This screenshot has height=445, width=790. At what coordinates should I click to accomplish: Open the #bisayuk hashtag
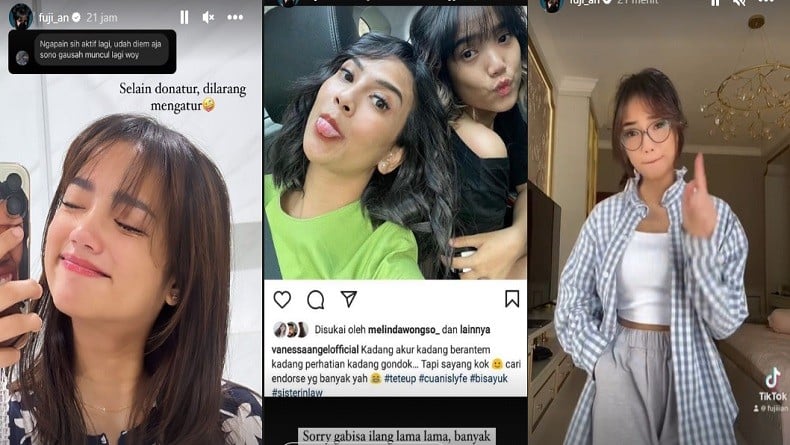coord(489,378)
